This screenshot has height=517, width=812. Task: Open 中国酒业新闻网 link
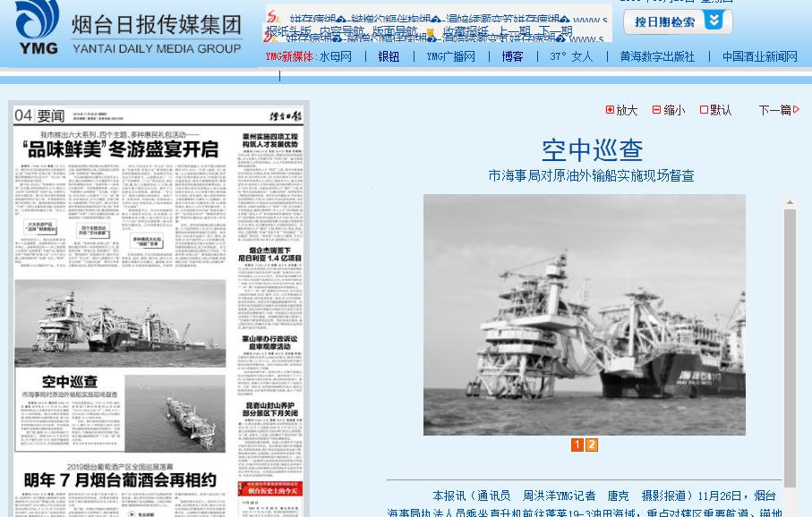click(759, 56)
